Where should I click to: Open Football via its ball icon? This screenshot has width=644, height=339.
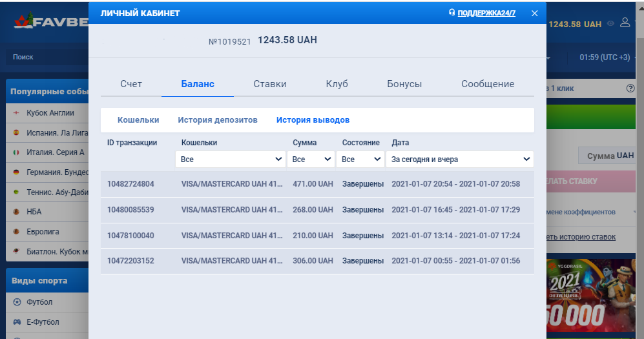pos(17,302)
